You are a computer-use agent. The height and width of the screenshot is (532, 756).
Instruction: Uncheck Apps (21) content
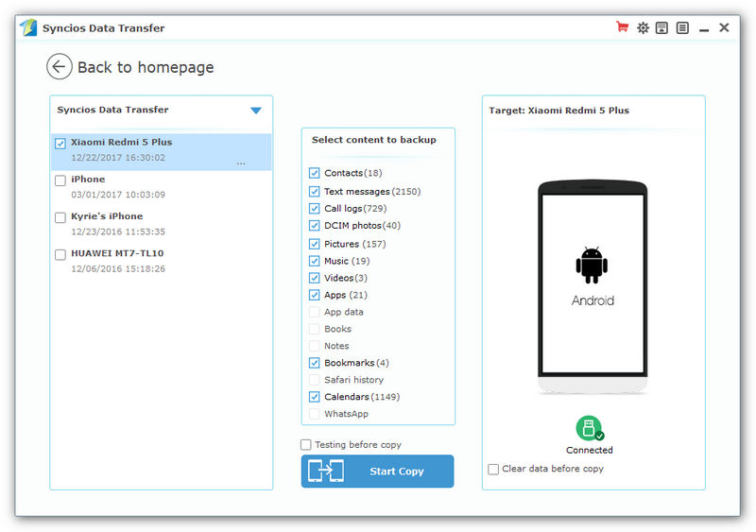point(315,295)
